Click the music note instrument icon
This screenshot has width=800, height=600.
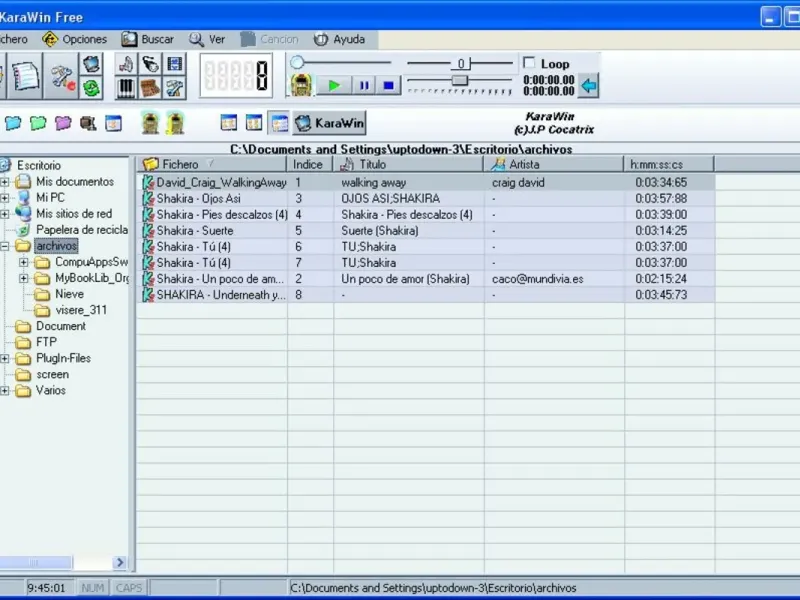point(126,64)
